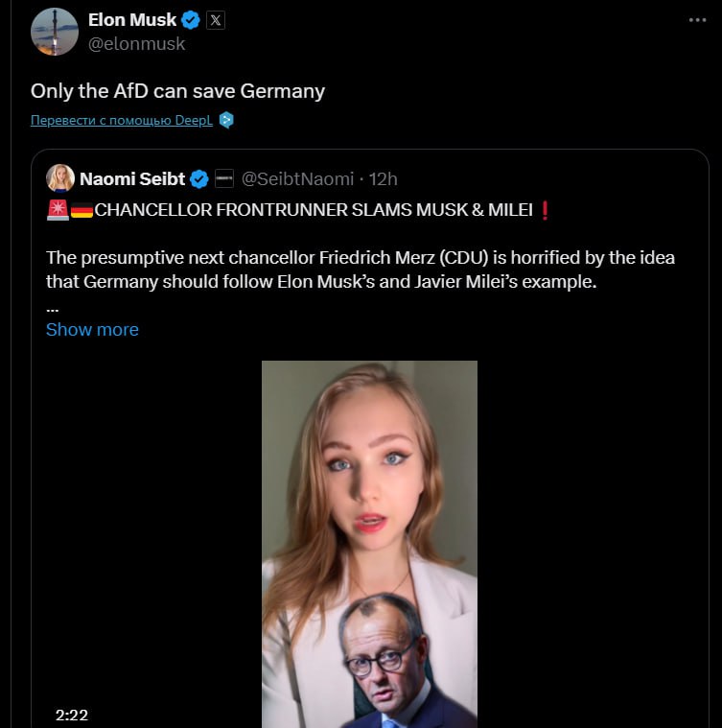
Task: Click the X affiliation badge near Elon Musk
Action: pyautogui.click(x=216, y=20)
